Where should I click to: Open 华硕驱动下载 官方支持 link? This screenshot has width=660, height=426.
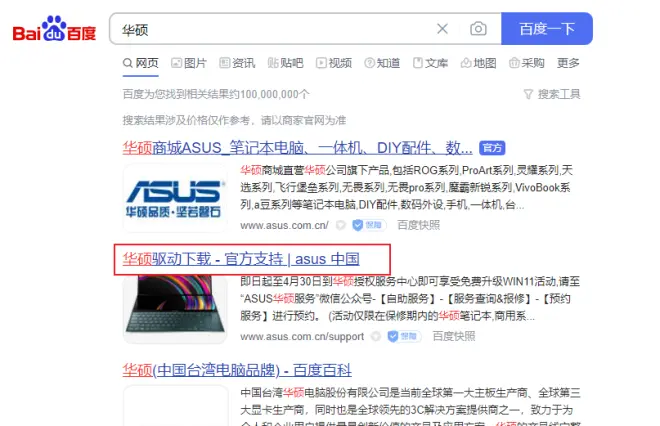coord(241,259)
